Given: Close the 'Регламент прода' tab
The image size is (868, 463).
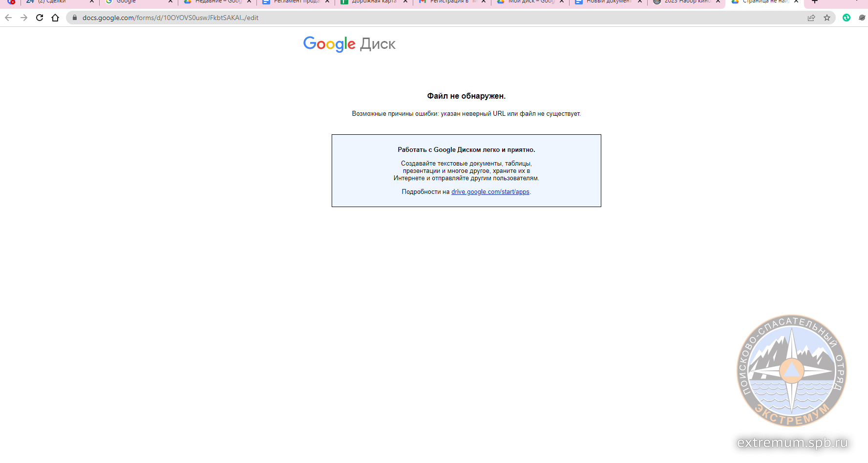Looking at the screenshot, I should point(327,1).
